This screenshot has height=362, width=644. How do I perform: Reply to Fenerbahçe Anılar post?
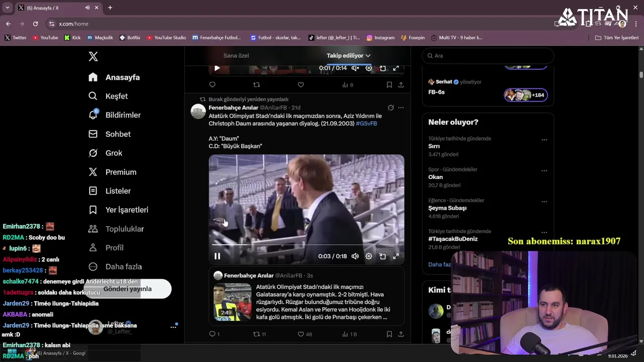point(214,334)
